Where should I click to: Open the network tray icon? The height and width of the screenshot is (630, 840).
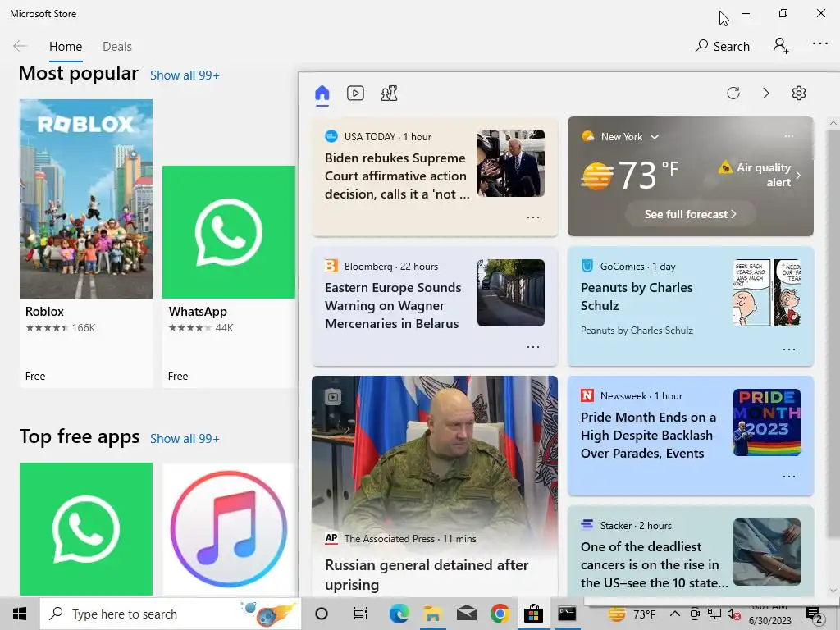coord(714,614)
